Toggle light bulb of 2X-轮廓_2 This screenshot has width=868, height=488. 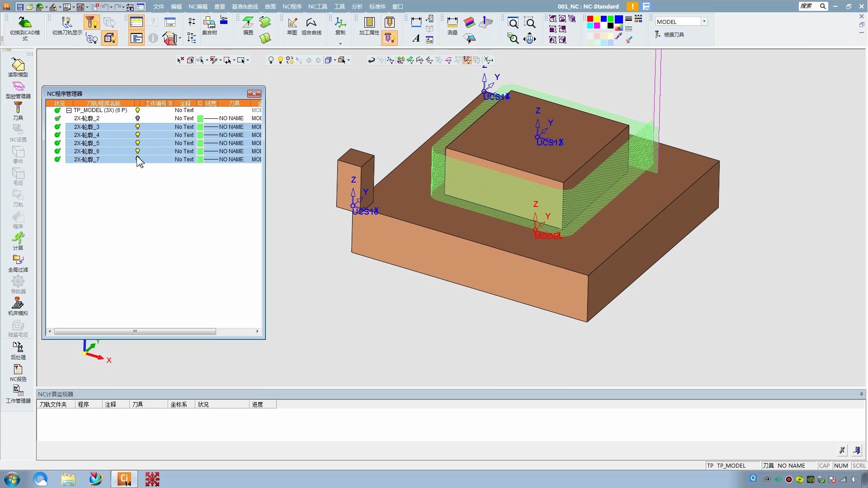[137, 118]
